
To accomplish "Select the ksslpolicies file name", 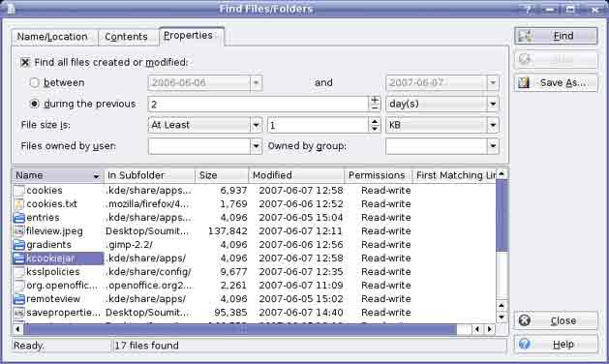I will point(53,272).
